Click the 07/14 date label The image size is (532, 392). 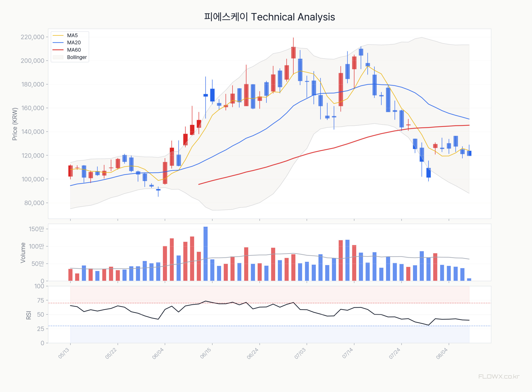(x=348, y=353)
